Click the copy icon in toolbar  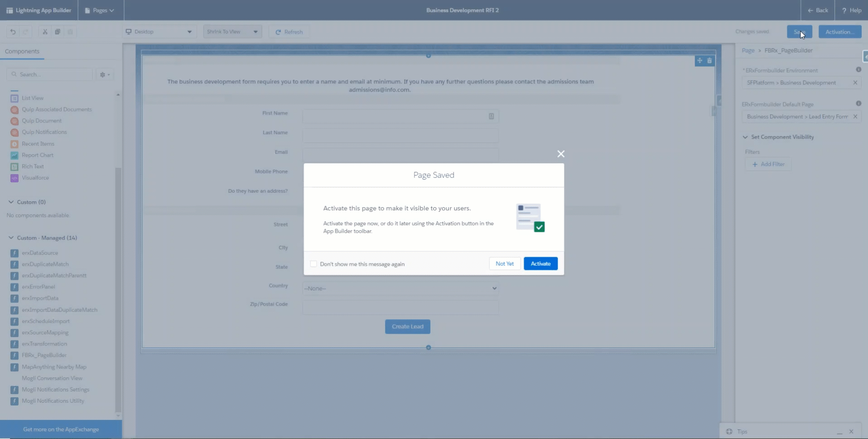pyautogui.click(x=58, y=32)
